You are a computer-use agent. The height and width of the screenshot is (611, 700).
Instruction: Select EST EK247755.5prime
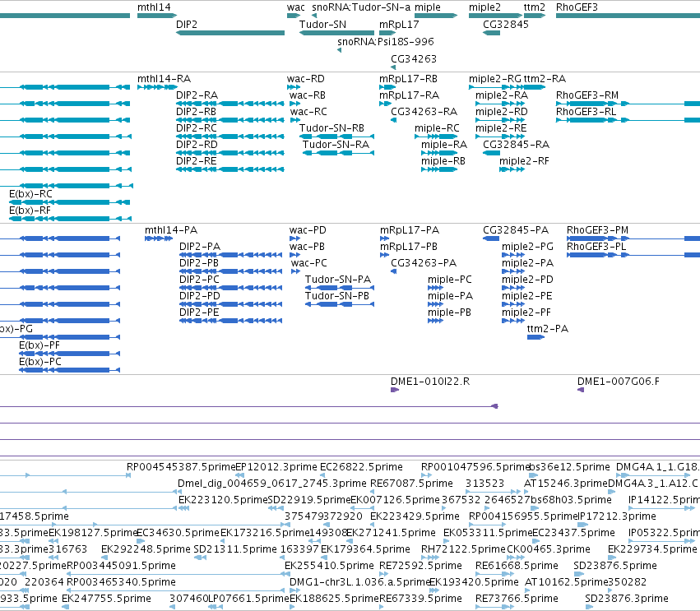click(x=106, y=599)
